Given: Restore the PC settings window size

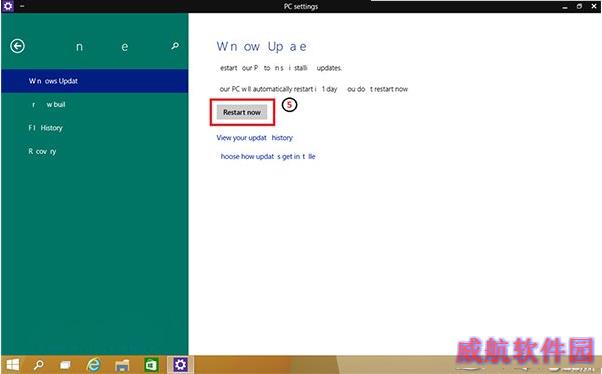Looking at the screenshot, I should point(579,6).
